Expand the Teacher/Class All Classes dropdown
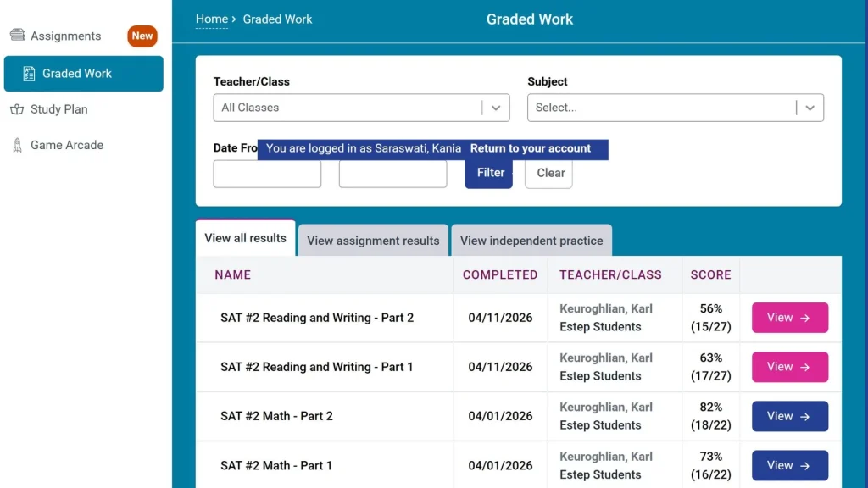 tap(361, 108)
